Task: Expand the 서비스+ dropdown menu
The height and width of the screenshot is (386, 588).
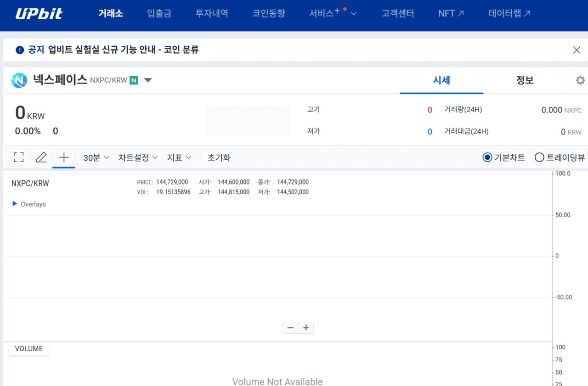Action: click(x=333, y=13)
